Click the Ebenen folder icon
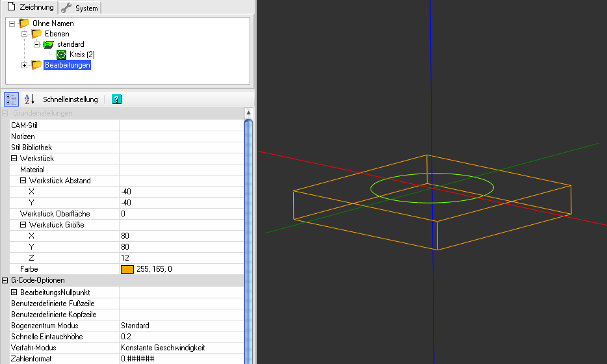This screenshot has height=364, width=607. coord(36,34)
